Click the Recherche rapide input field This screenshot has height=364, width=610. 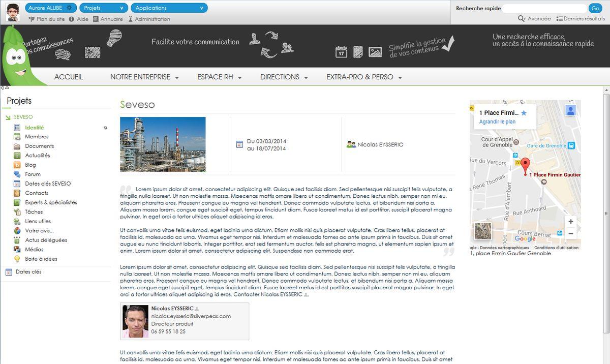pyautogui.click(x=544, y=8)
